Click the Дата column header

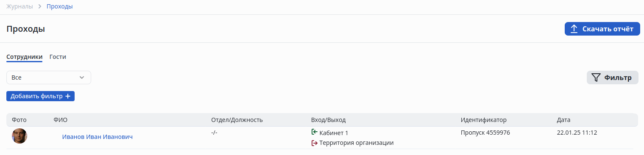point(563,120)
